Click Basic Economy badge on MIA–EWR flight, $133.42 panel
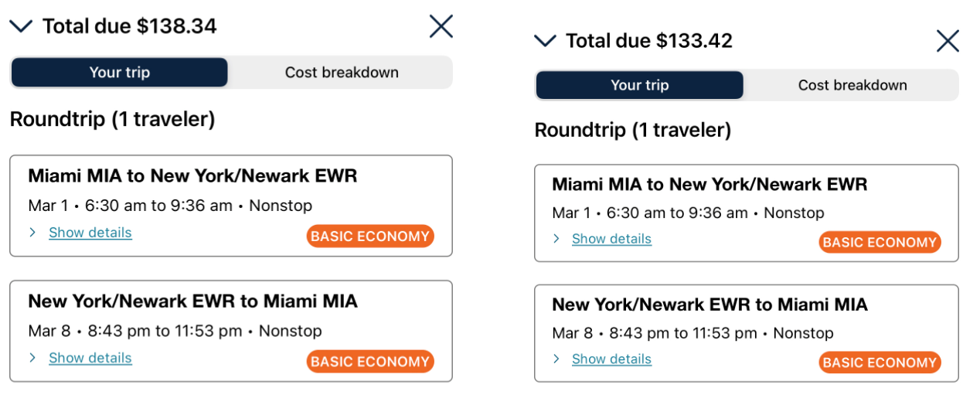Screen dimensions: 980x405 click(x=880, y=243)
